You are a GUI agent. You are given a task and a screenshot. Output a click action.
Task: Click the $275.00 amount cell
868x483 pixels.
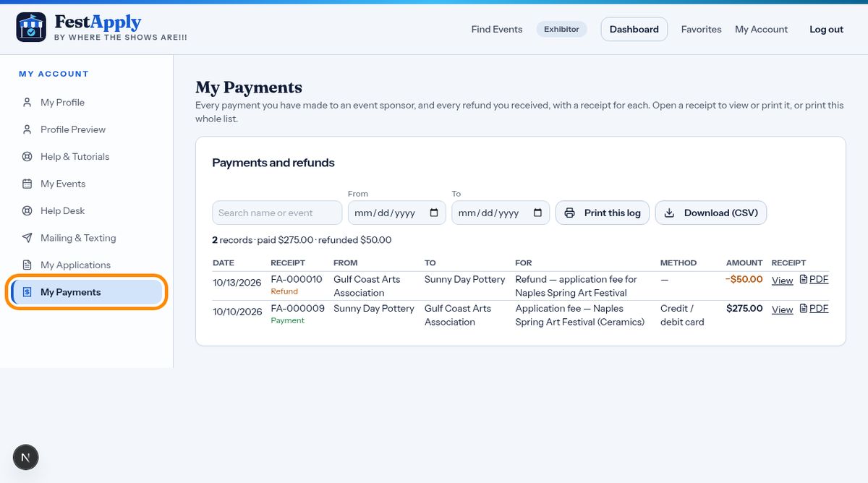click(744, 308)
